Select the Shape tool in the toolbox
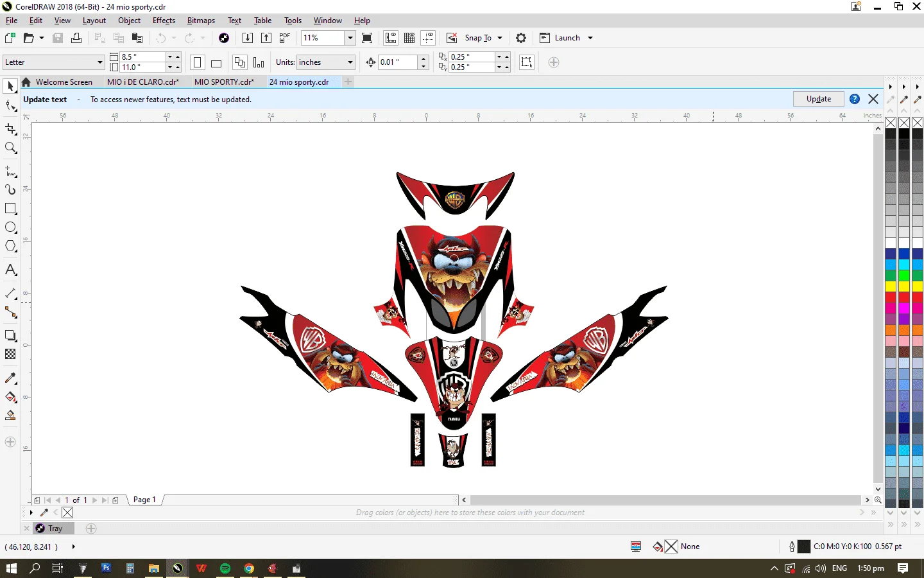 (10, 105)
